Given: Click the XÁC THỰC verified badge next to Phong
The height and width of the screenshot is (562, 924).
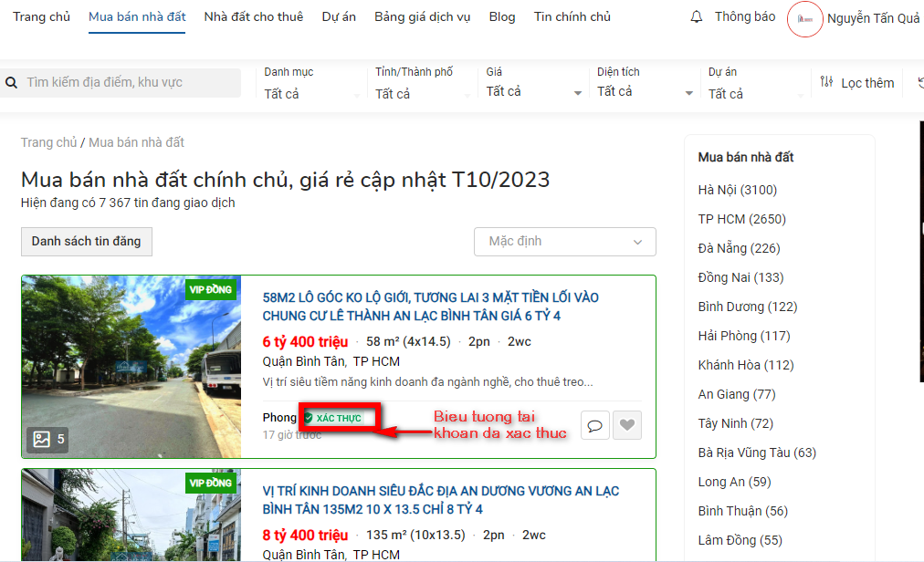Looking at the screenshot, I should pos(333,418).
